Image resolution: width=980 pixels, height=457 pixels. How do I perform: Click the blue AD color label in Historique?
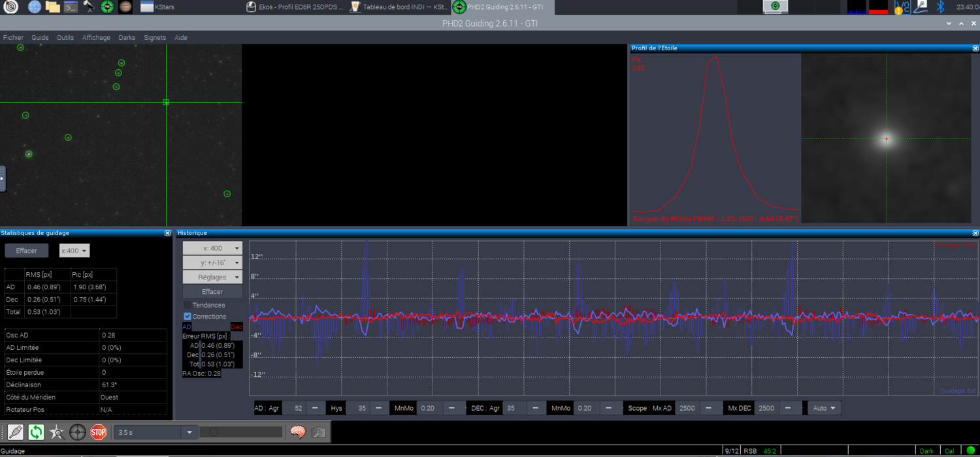coord(187,326)
